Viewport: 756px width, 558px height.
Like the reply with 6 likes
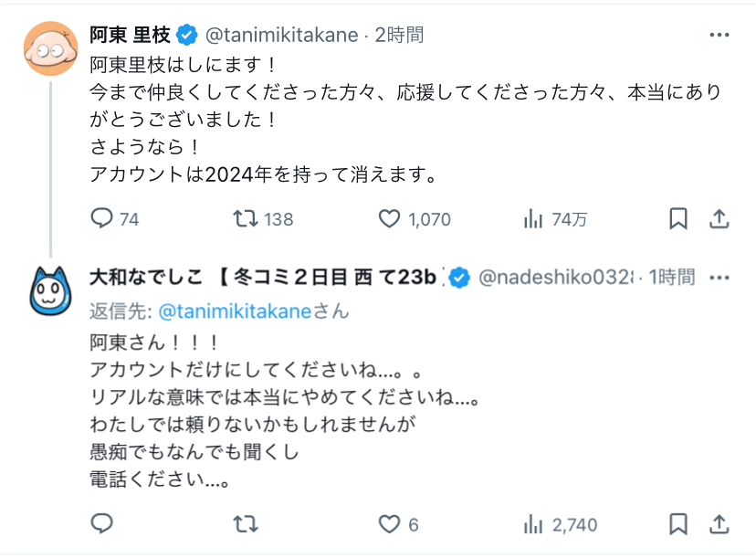[x=390, y=524]
